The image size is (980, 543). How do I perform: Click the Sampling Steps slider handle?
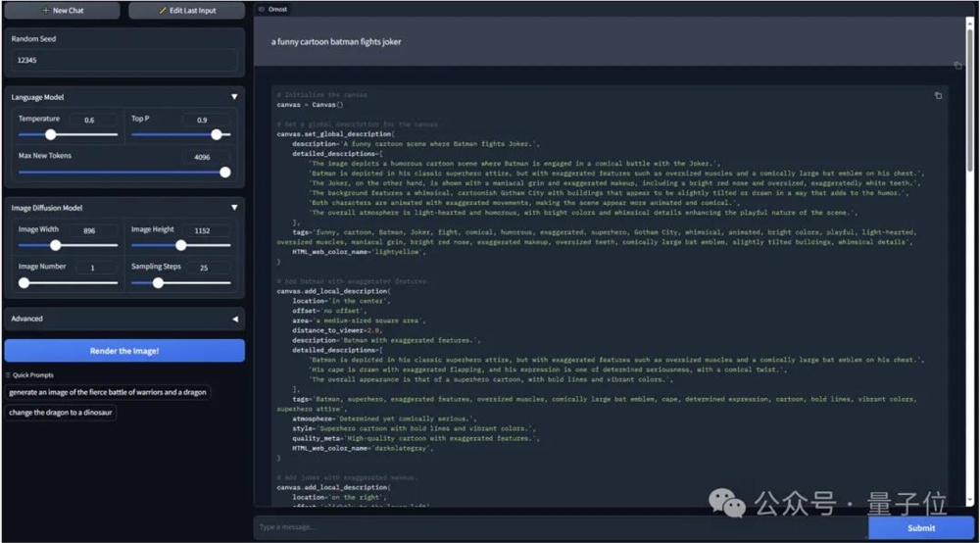pyautogui.click(x=158, y=283)
